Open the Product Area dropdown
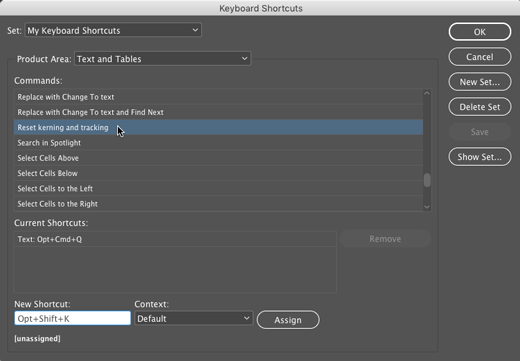 tap(162, 59)
